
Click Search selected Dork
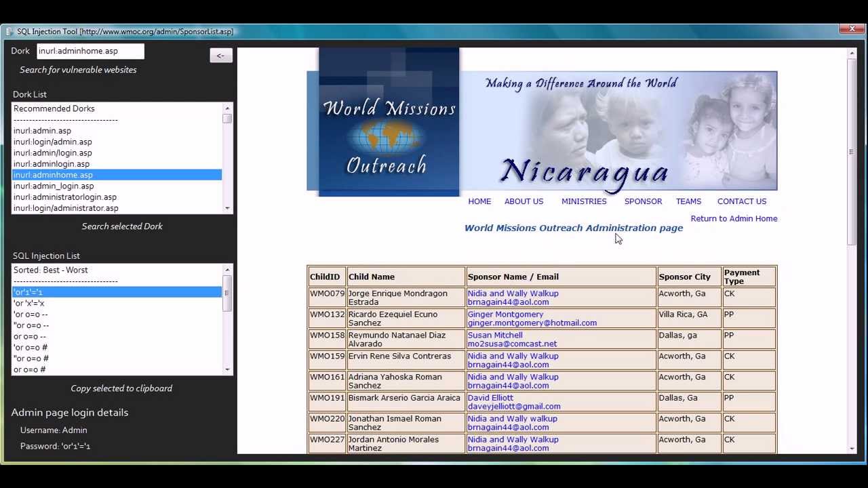pos(122,226)
